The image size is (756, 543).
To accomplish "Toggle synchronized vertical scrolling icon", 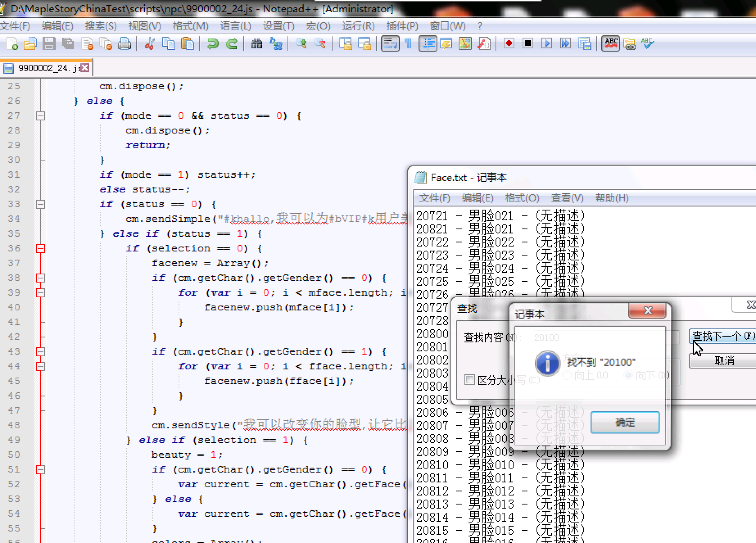I will tap(345, 44).
